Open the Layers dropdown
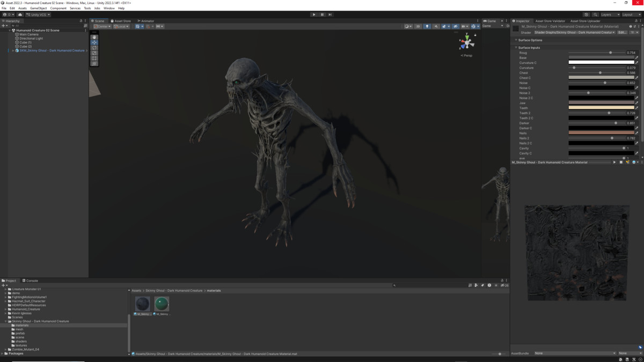644x362 pixels. point(610,14)
